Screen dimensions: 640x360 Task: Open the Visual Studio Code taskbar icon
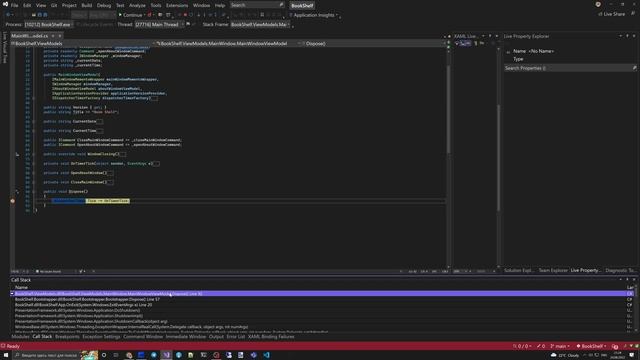[x=267, y=355]
